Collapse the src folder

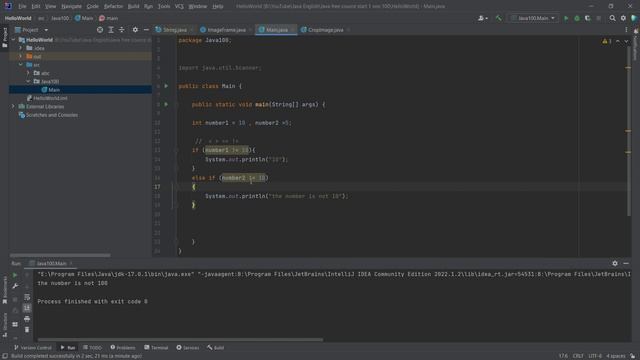click(21, 65)
